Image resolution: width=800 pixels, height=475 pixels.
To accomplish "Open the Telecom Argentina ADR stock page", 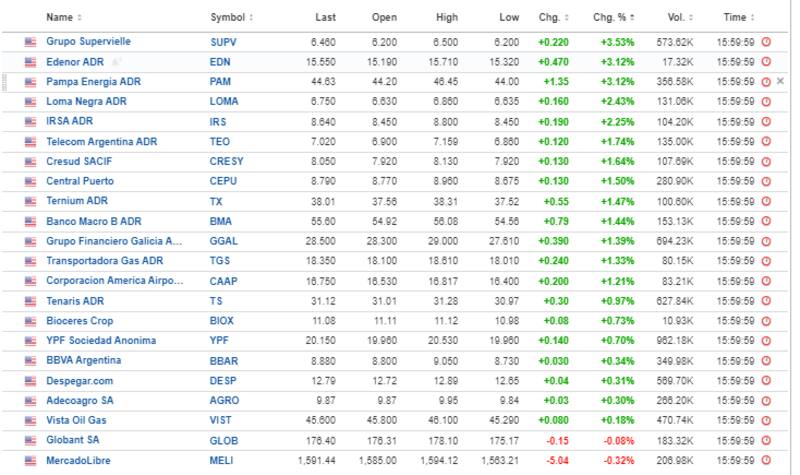I will point(101,142).
